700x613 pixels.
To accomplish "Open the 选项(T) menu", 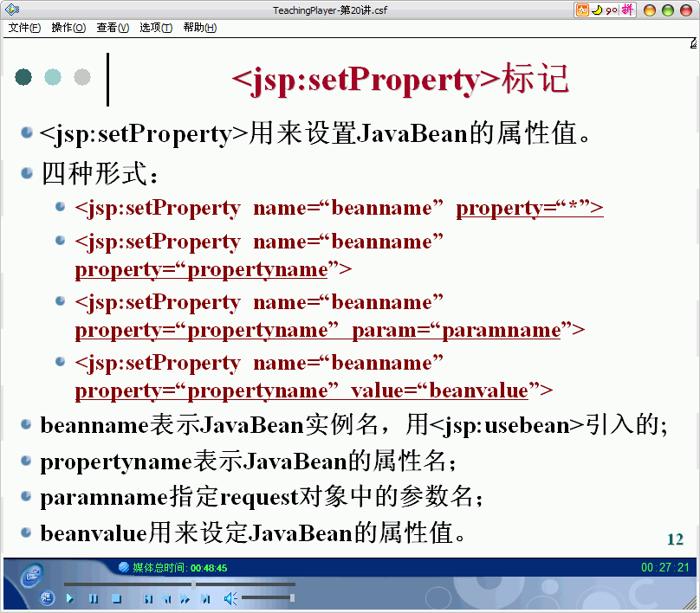I will [x=156, y=28].
